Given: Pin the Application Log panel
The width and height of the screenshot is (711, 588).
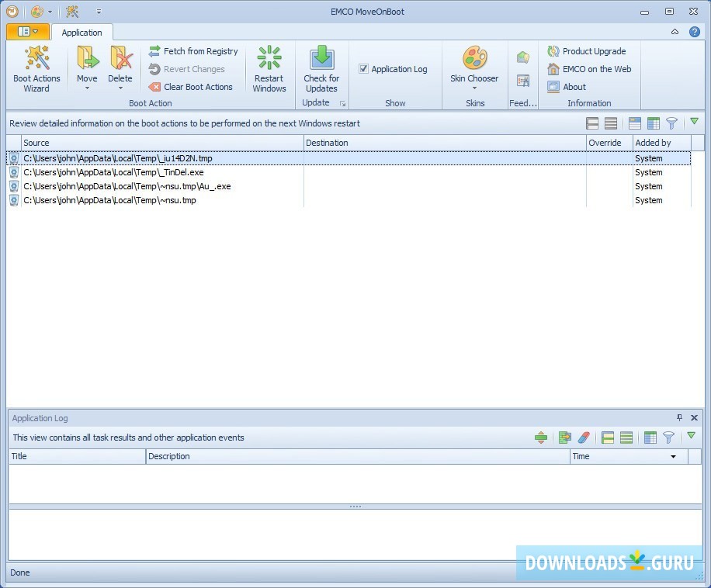Looking at the screenshot, I should pos(679,417).
